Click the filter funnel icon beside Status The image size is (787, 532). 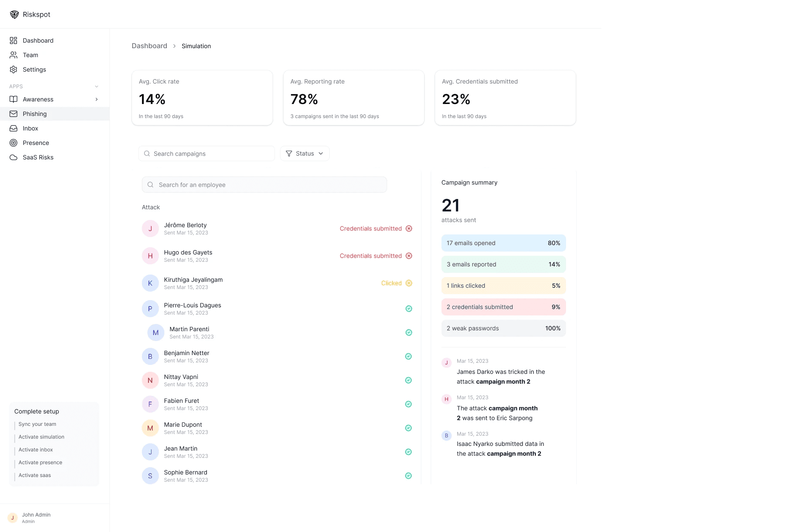(289, 153)
